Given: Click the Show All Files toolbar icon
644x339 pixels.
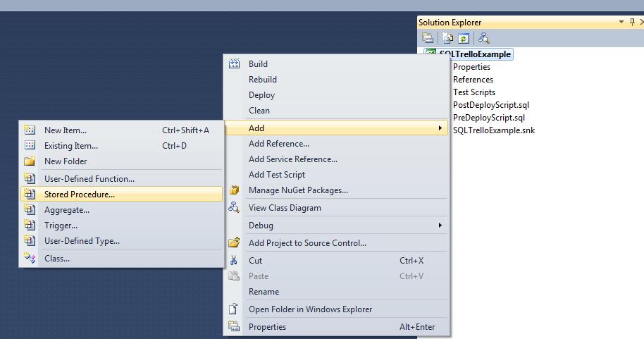Looking at the screenshot, I should click(x=447, y=38).
